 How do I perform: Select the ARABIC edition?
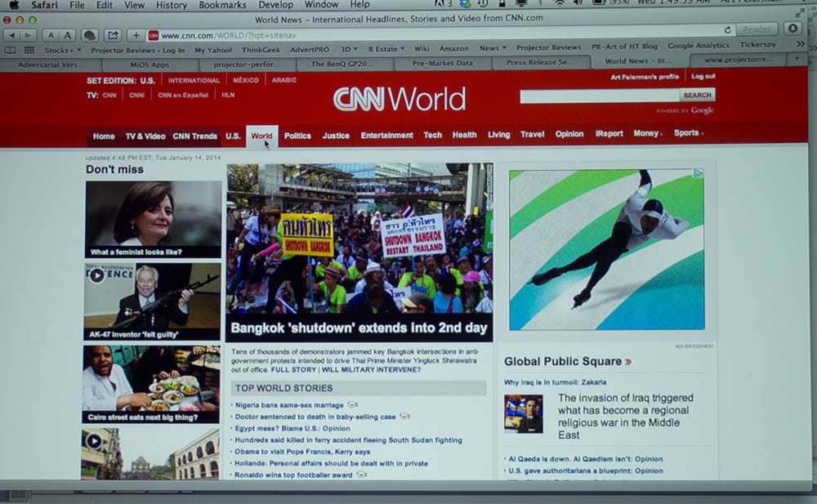click(x=284, y=80)
